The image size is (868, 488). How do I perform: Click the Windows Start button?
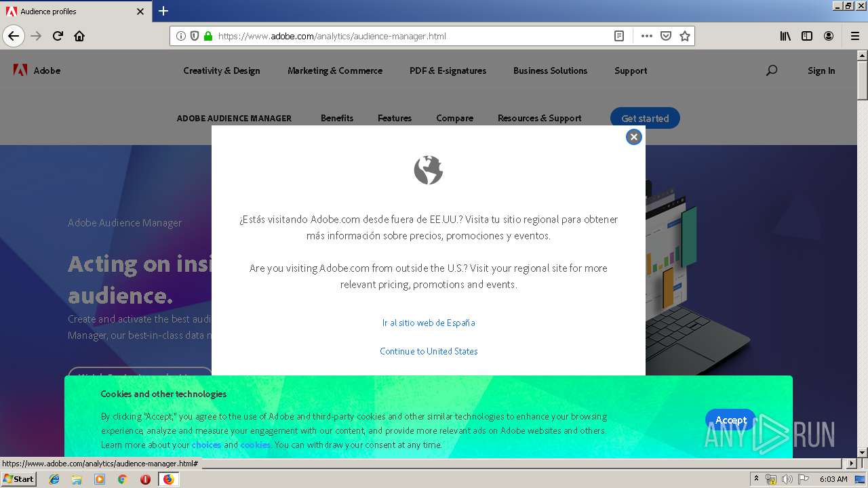click(x=18, y=479)
